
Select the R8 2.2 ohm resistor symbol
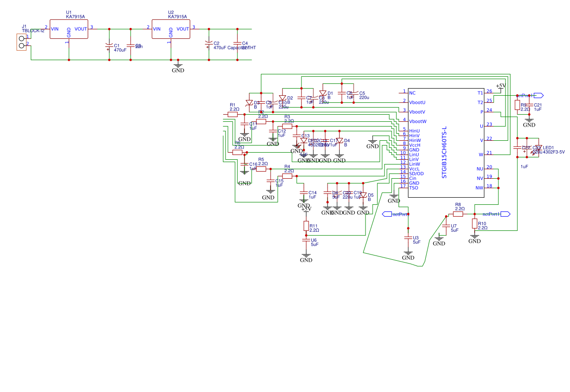point(458,213)
